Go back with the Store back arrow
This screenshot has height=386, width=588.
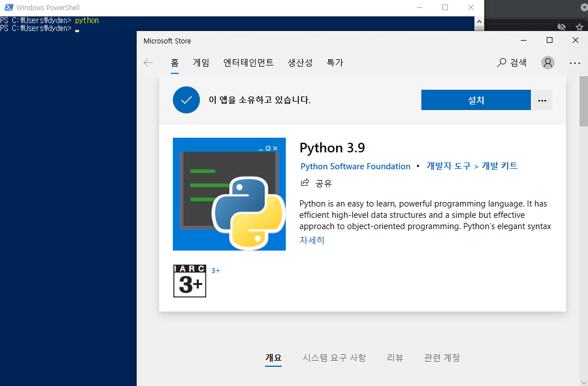(x=148, y=63)
